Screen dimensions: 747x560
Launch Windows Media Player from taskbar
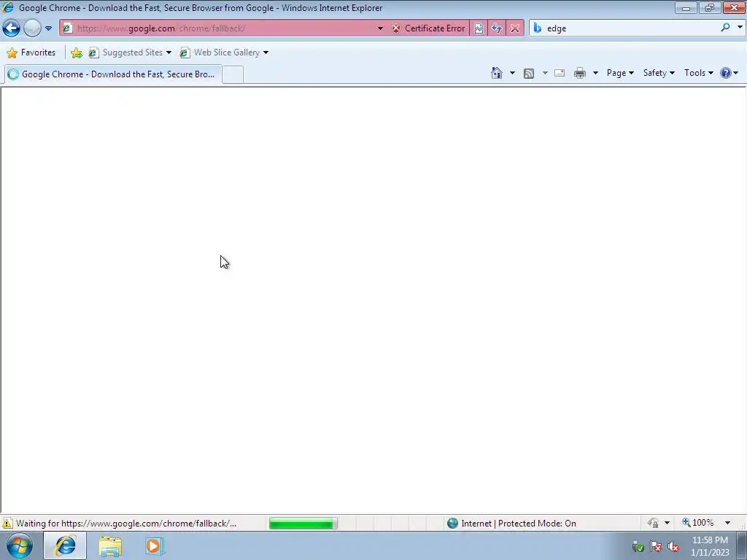[x=154, y=546]
